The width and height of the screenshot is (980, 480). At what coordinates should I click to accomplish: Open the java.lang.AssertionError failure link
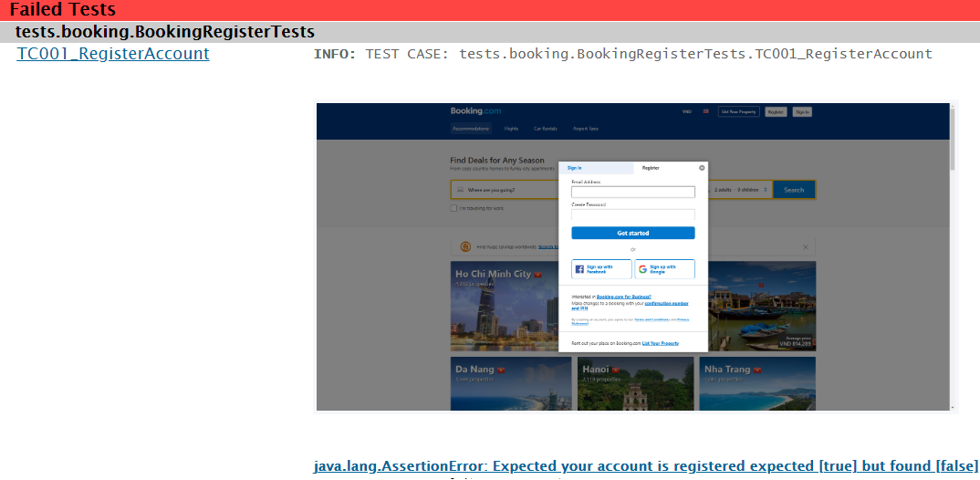[646, 466]
